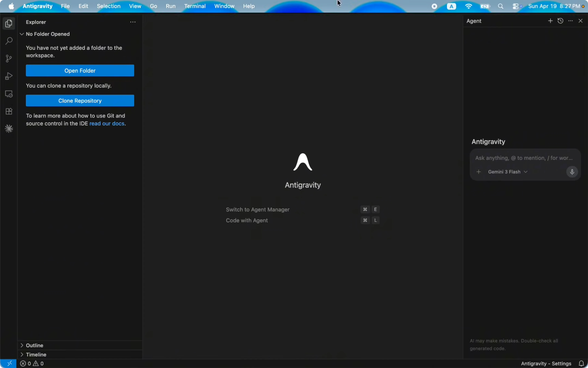Click the Open Folder button
This screenshot has width=588, height=368.
80,71
